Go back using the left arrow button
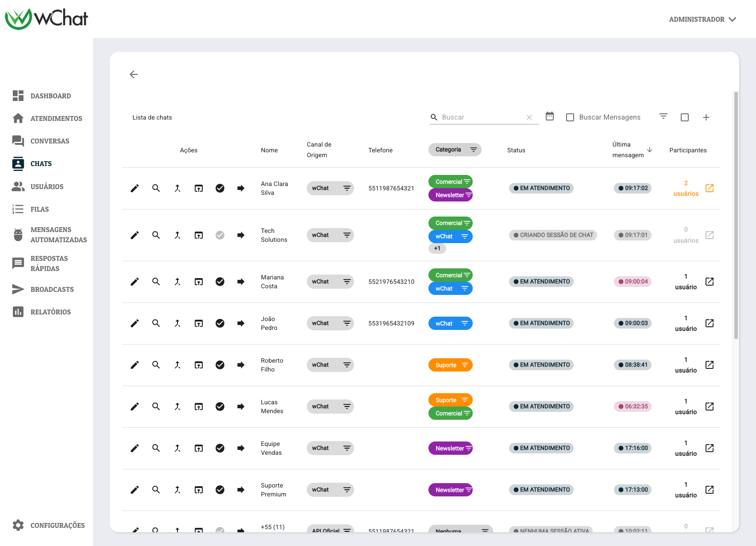756x546 pixels. point(134,74)
